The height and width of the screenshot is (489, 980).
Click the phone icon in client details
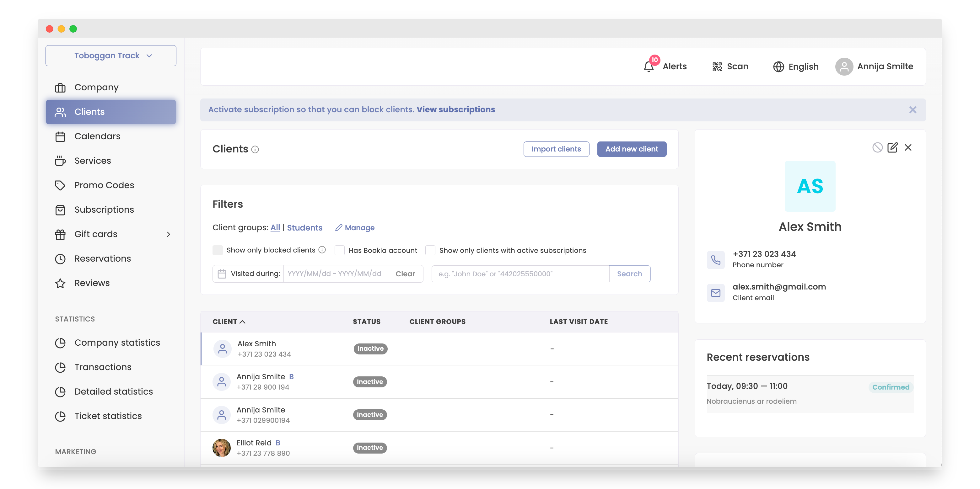point(716,260)
